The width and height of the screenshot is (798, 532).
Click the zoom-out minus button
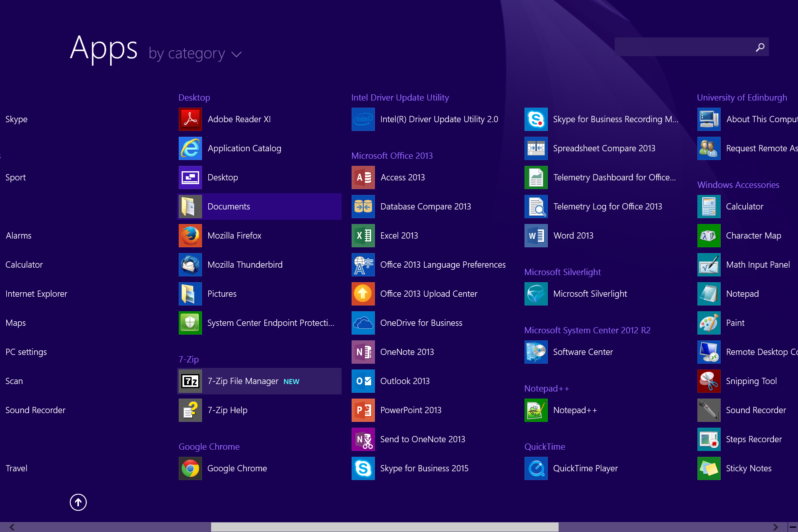point(793,527)
